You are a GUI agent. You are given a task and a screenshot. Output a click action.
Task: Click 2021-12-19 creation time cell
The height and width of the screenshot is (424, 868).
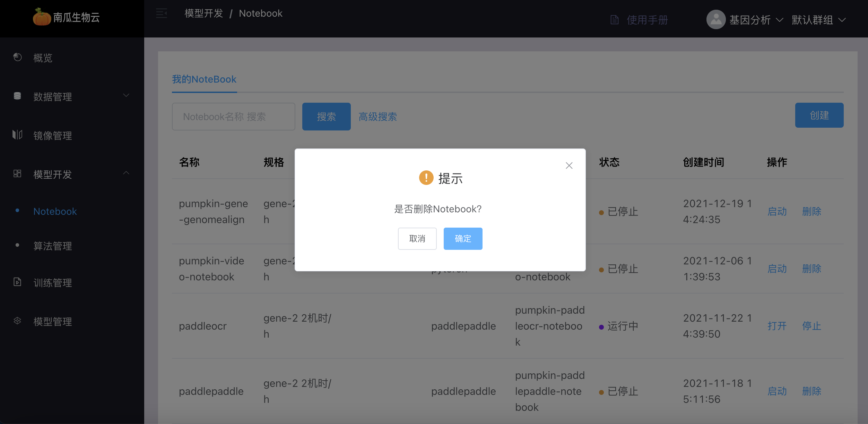coord(718,211)
